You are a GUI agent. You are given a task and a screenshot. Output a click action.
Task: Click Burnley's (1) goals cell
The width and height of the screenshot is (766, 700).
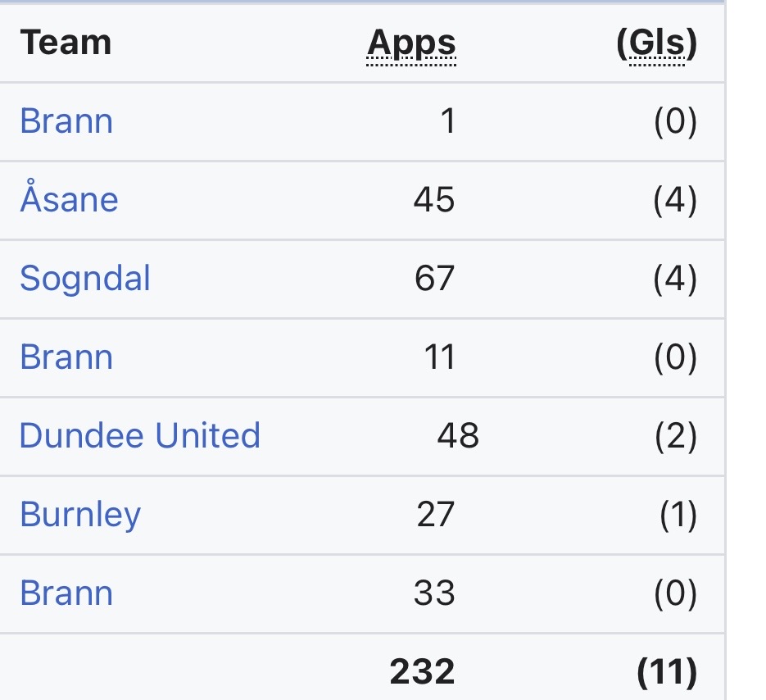(x=678, y=515)
